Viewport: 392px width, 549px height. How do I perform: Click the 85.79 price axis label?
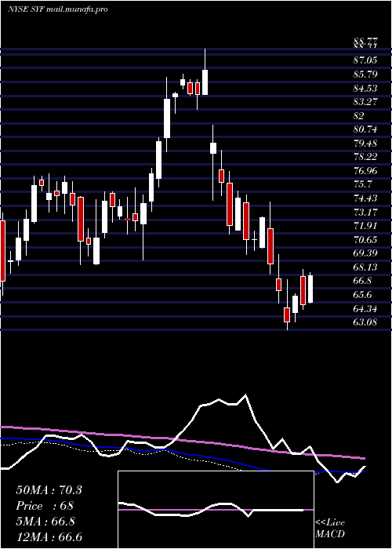(x=365, y=75)
